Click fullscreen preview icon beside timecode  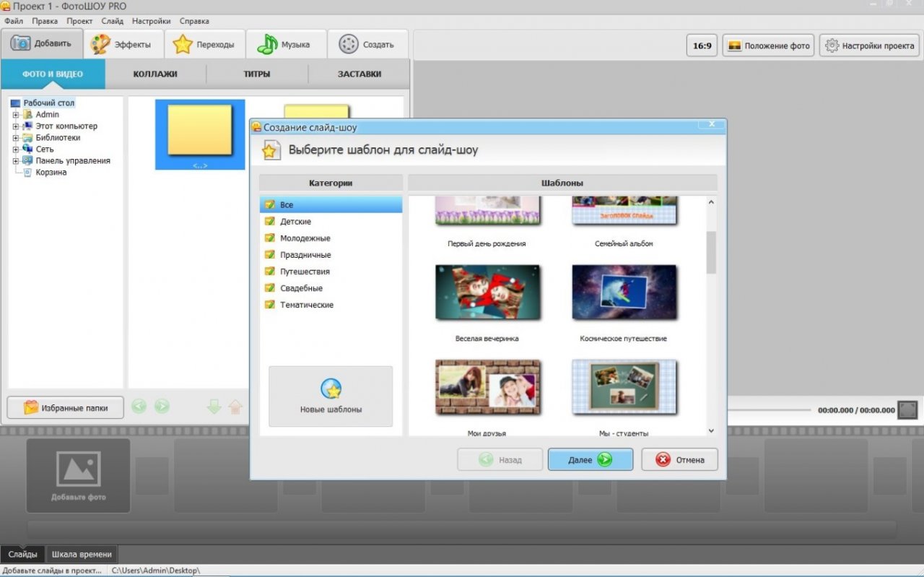(908, 409)
